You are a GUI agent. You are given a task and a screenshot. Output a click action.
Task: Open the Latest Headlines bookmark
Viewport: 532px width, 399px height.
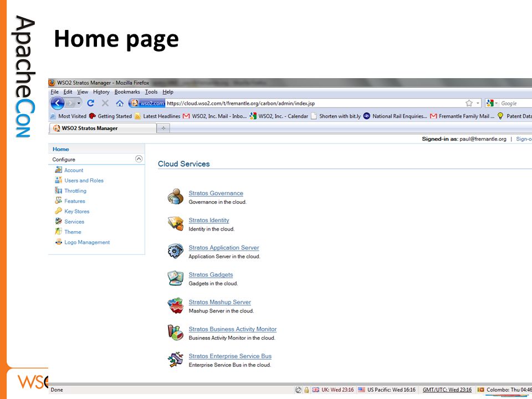[157, 116]
